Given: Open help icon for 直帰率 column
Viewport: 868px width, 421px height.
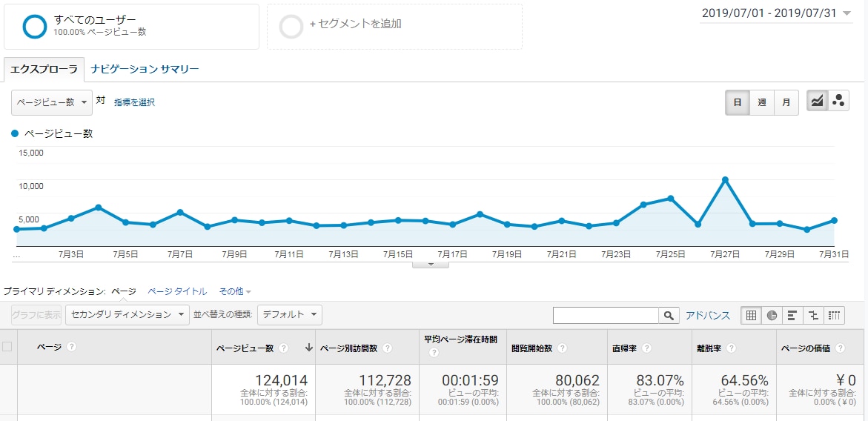Looking at the screenshot, I should (646, 348).
